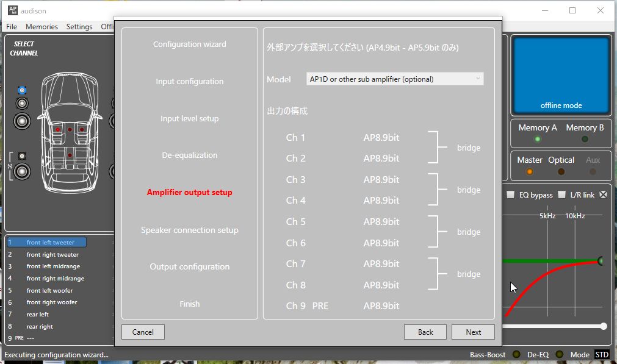Minimize the audison window

click(545, 10)
